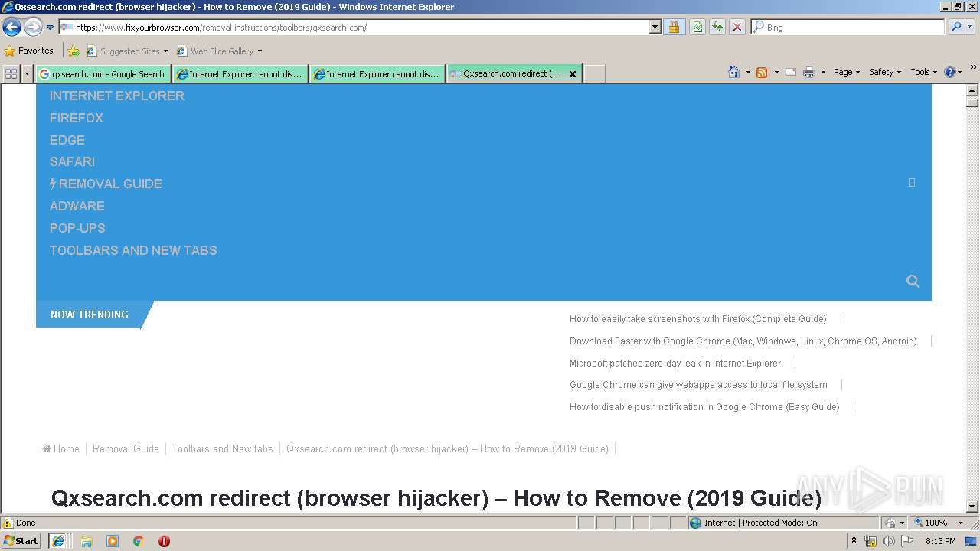The height and width of the screenshot is (551, 980).
Task: Click the Read Mail envelope icon
Action: 791,72
